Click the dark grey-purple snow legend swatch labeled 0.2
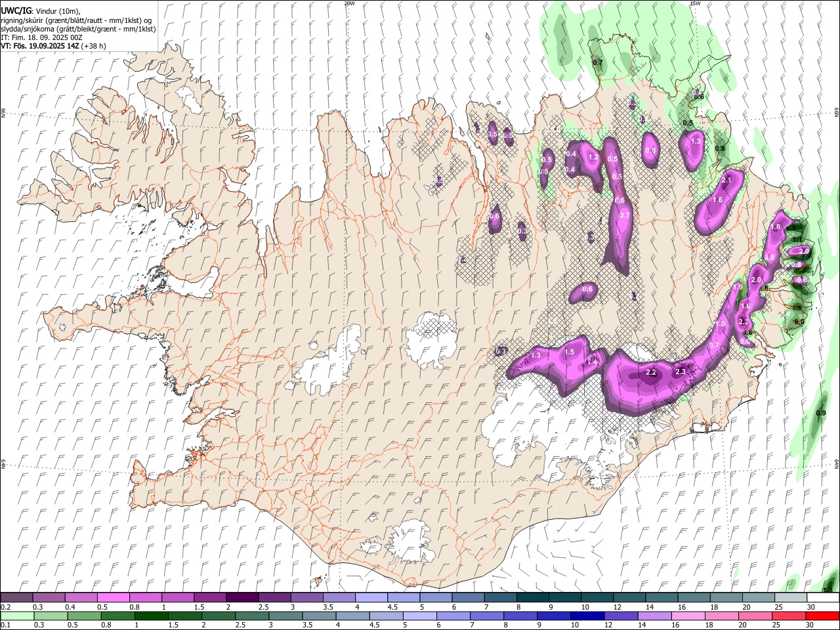 tap(16, 597)
